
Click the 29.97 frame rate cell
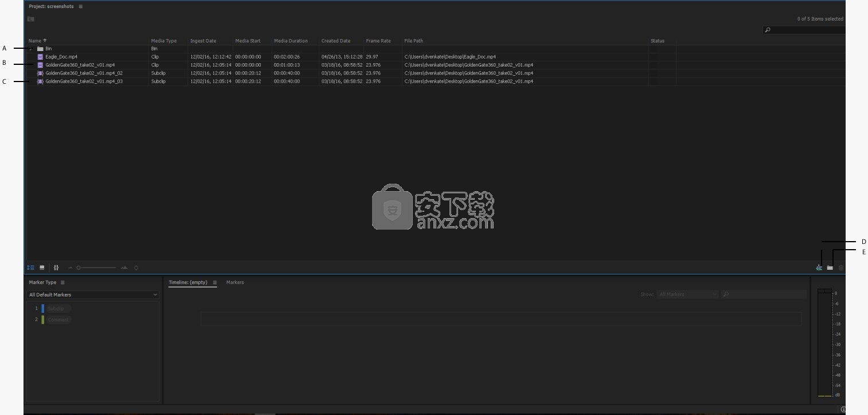pos(372,57)
